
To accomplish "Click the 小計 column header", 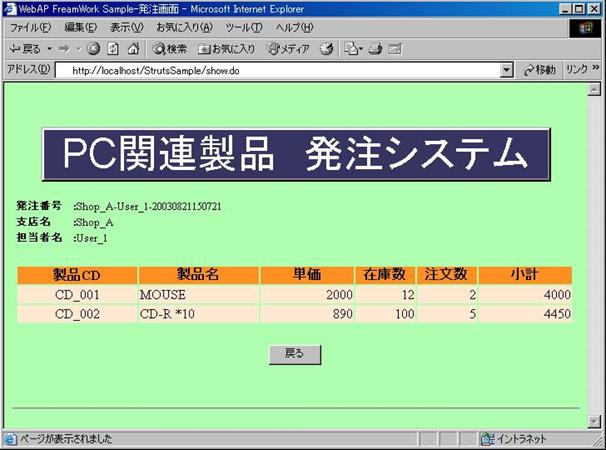I will click(525, 275).
